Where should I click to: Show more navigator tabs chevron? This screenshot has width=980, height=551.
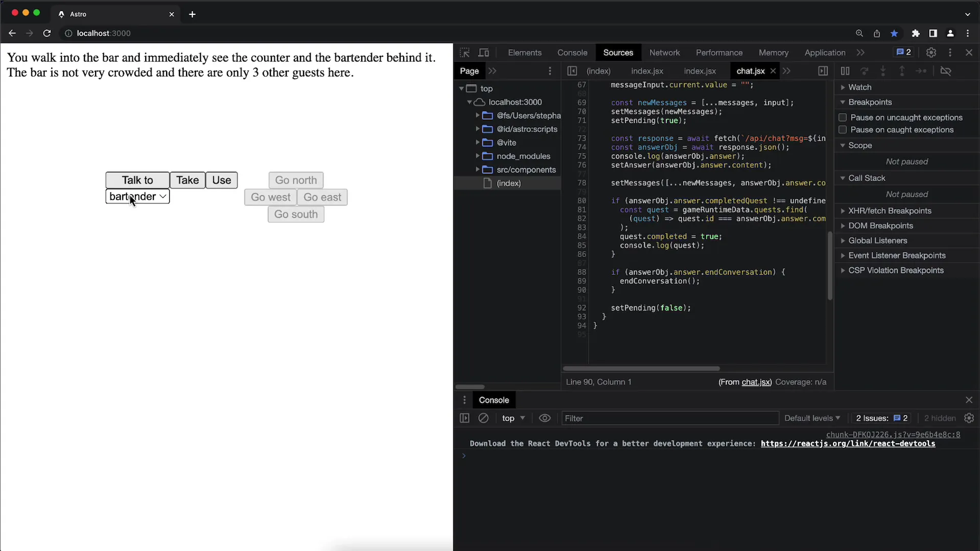492,71
